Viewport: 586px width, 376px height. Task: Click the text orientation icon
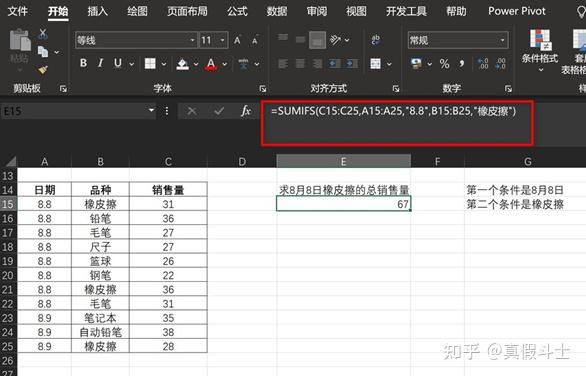click(335, 40)
